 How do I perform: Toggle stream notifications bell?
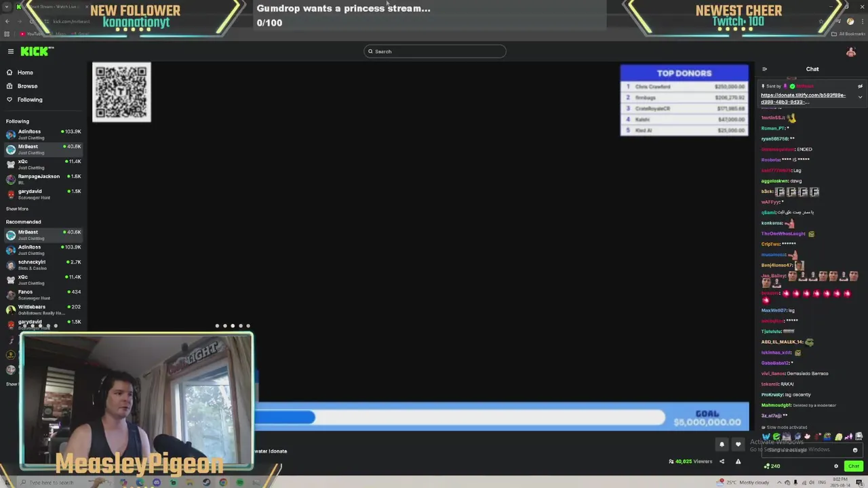click(722, 445)
